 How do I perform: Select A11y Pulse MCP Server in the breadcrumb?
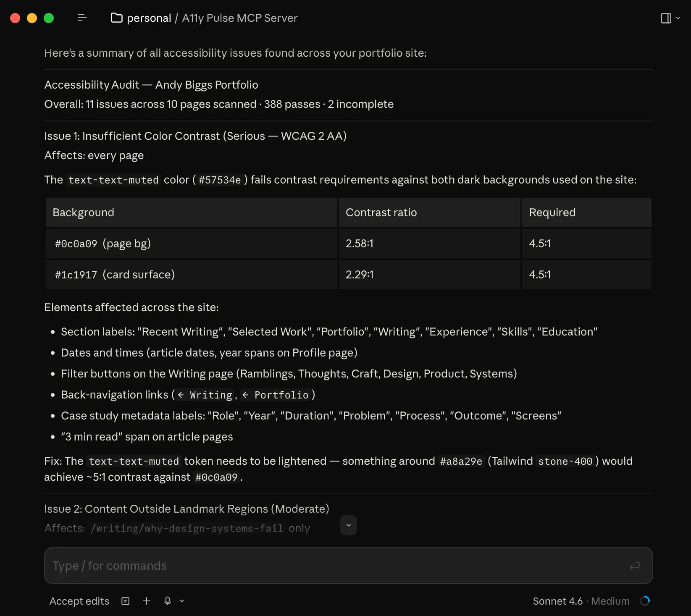239,18
